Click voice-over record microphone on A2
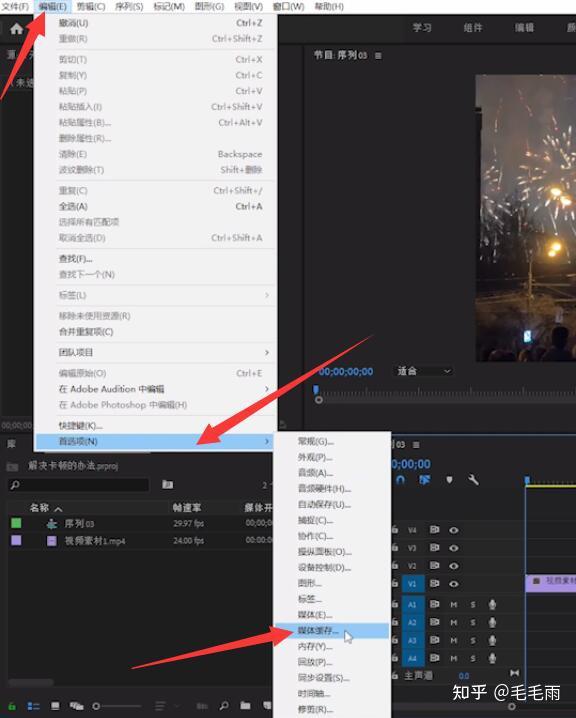The width and height of the screenshot is (576, 718). click(x=492, y=622)
